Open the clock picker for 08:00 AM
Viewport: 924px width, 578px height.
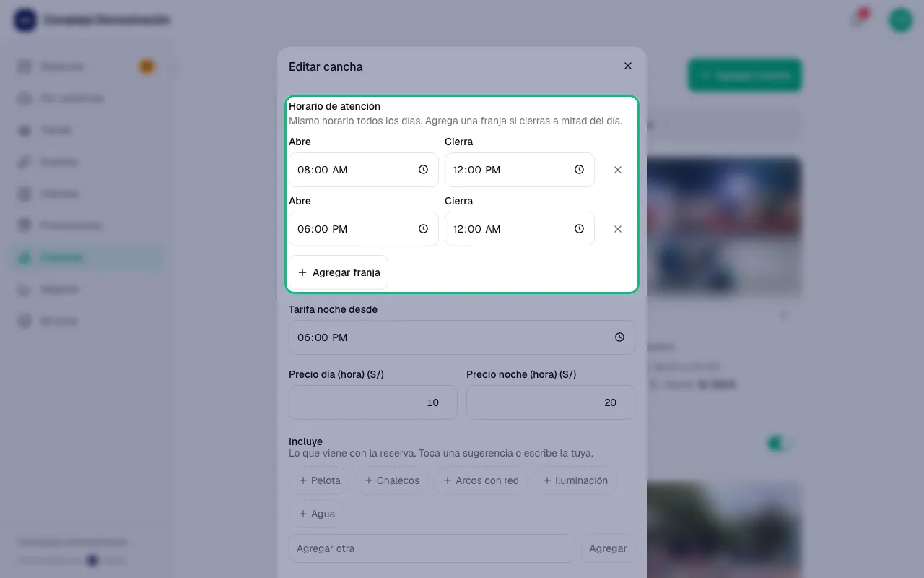pos(423,170)
